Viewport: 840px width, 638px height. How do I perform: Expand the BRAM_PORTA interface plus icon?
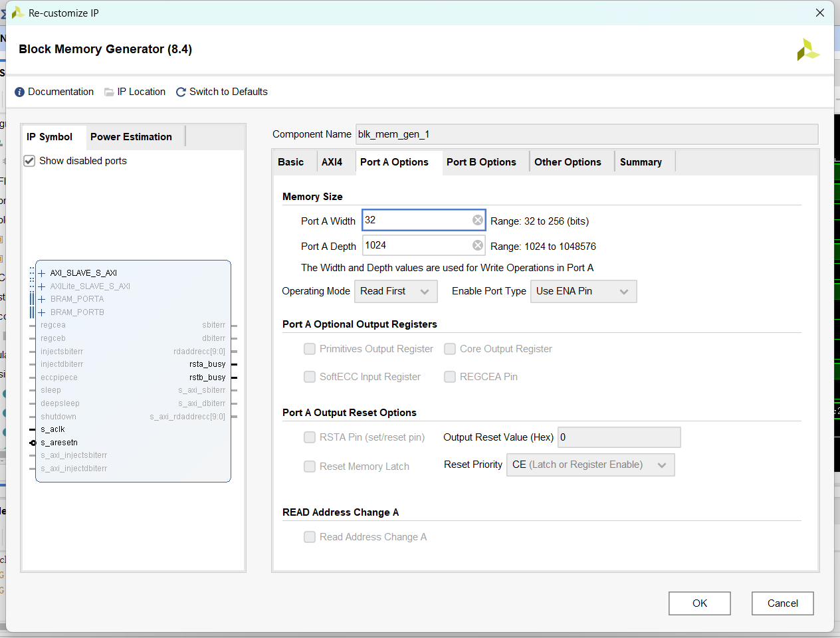(x=42, y=299)
